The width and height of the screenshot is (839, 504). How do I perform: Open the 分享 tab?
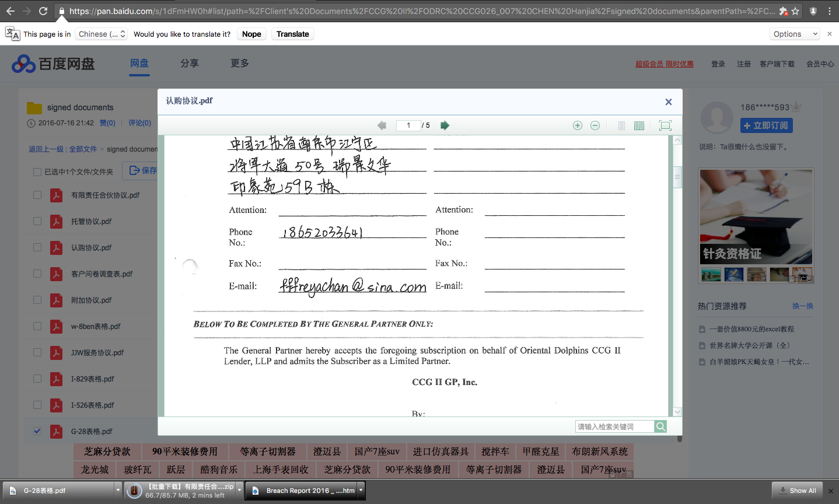click(x=190, y=63)
